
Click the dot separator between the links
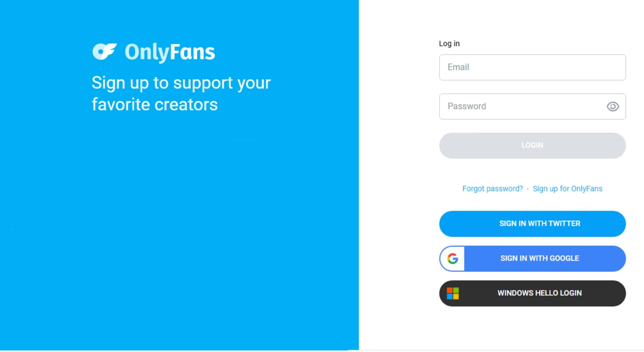(x=528, y=189)
